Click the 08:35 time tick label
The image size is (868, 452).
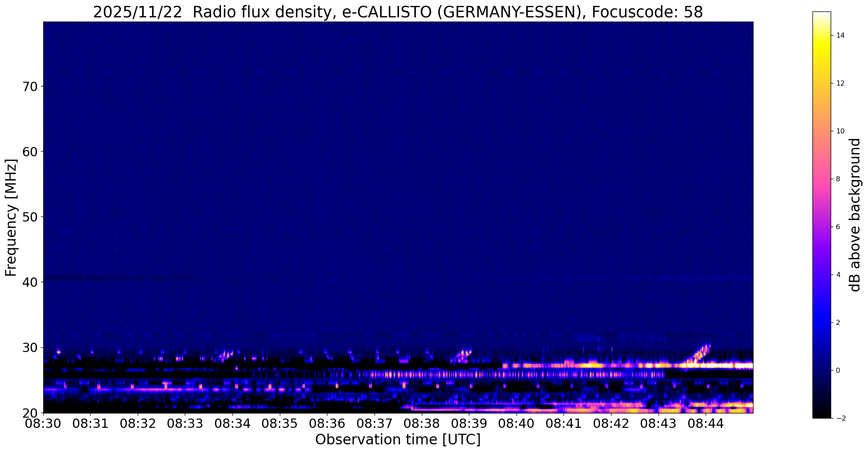click(x=280, y=424)
